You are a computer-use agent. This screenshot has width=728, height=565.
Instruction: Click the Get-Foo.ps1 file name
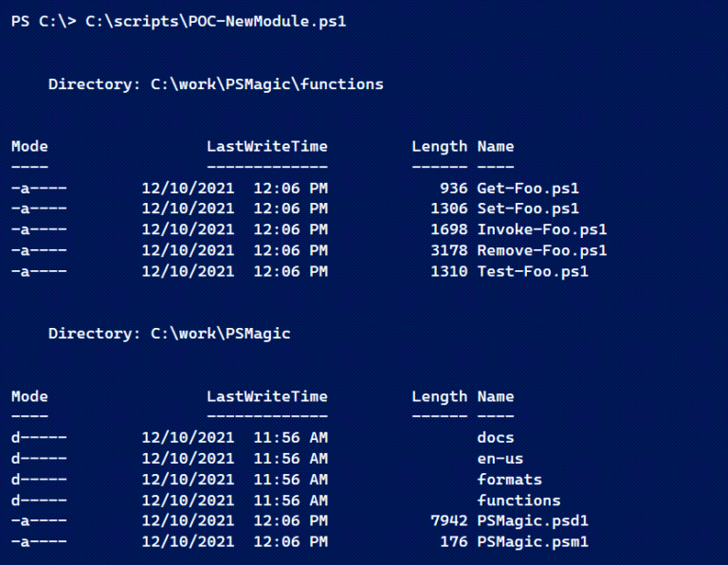(x=528, y=188)
